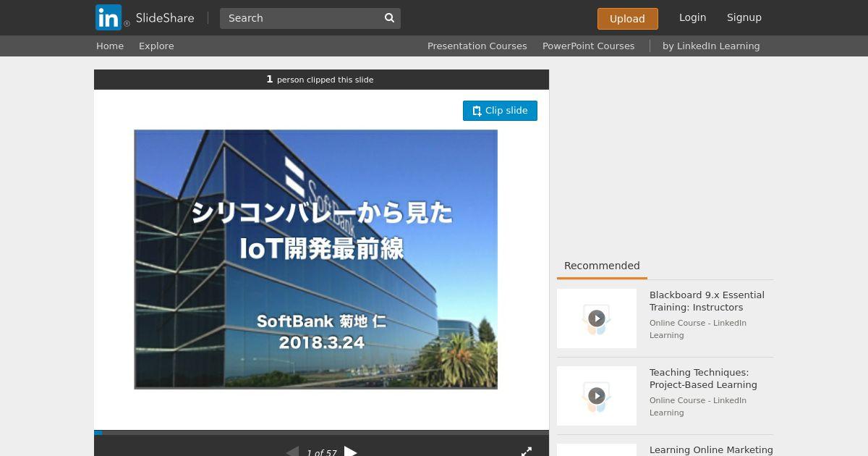Play the Teaching Techniques course thumbnail
Viewport: 868px width, 456px height.
click(x=597, y=396)
